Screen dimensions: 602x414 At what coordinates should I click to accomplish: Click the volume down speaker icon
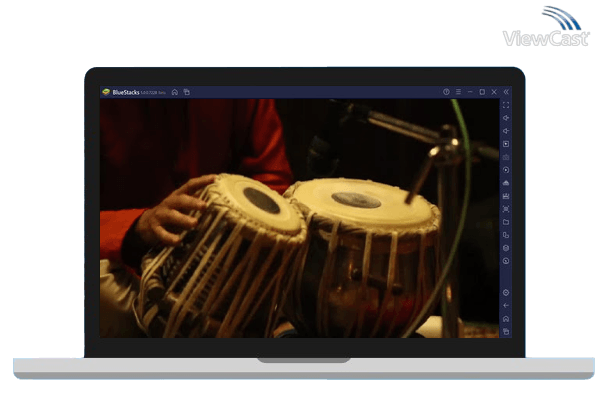[506, 131]
